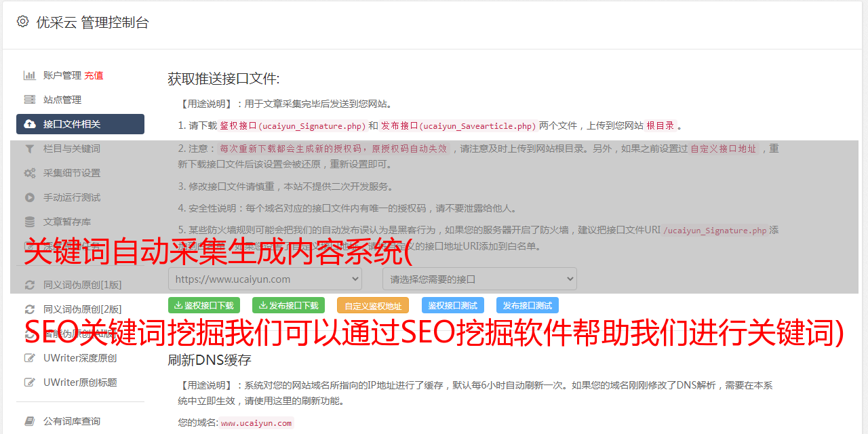Click the bar chart icon for 账户管理
The width and height of the screenshot is (868, 434).
point(30,75)
